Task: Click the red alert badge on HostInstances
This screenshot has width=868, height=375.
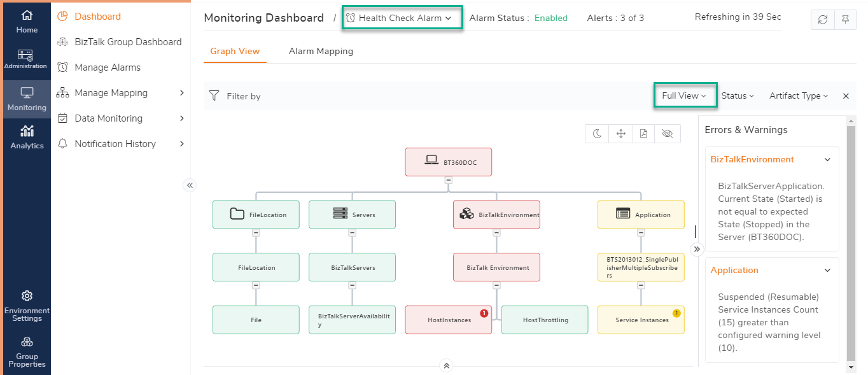Action: pos(484,313)
